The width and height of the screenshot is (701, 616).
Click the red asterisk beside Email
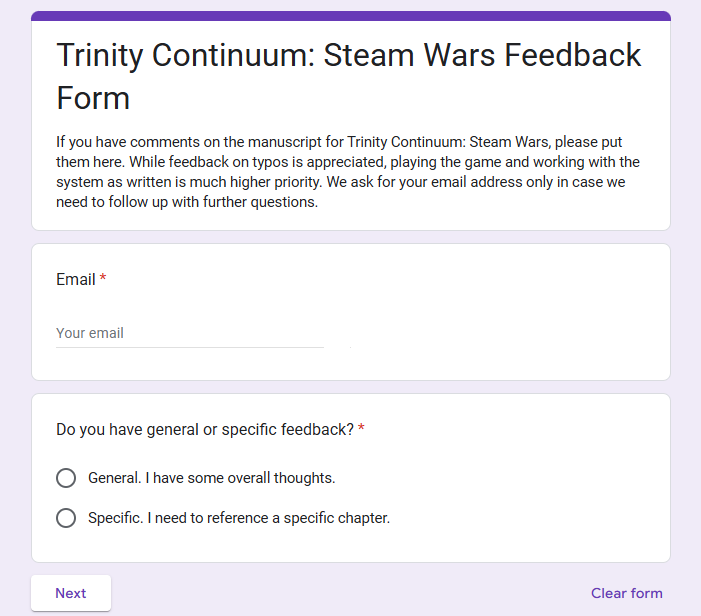103,280
